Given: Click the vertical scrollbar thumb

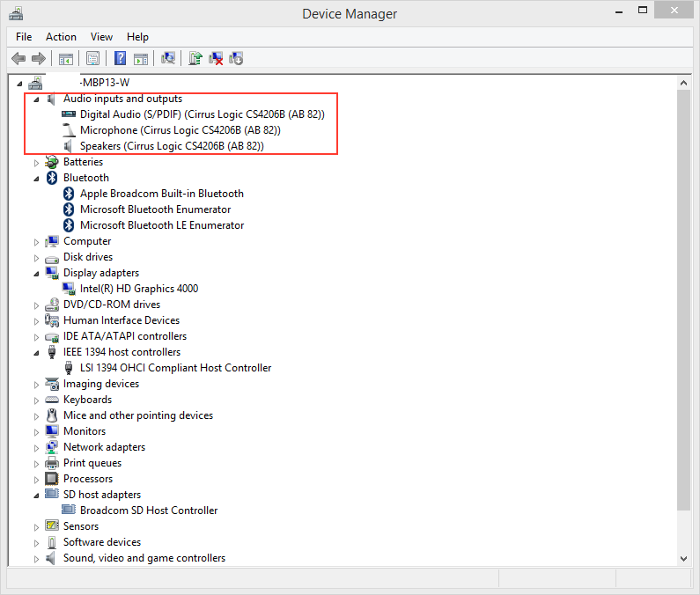Looking at the screenshot, I should [683, 300].
